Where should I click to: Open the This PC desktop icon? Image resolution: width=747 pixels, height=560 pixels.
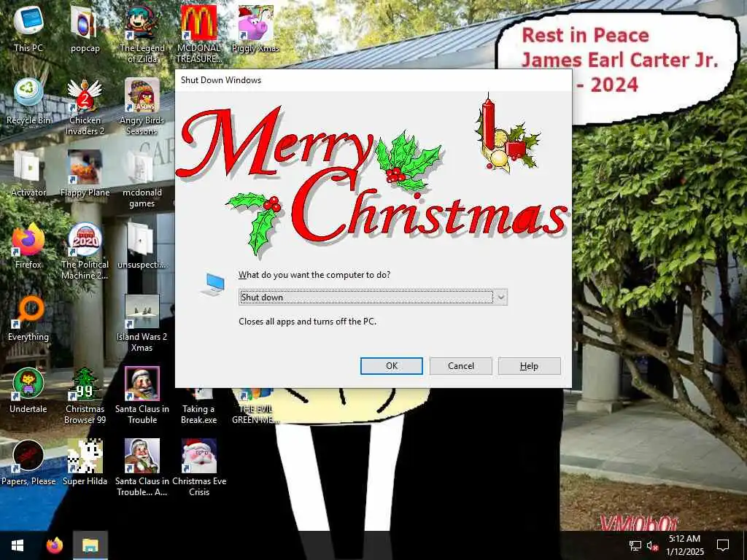[x=28, y=28]
